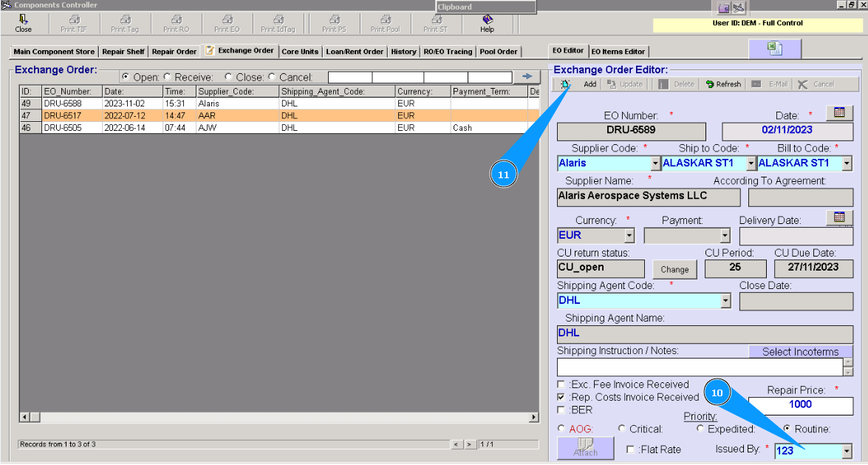Uncheck Rep. Costs Invoice Received
The image size is (868, 465).
(x=561, y=397)
